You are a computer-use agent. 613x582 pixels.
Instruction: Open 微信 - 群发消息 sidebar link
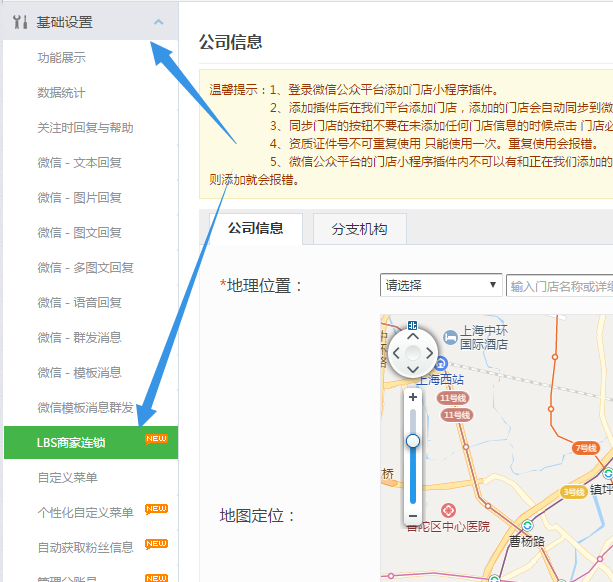[x=79, y=338]
